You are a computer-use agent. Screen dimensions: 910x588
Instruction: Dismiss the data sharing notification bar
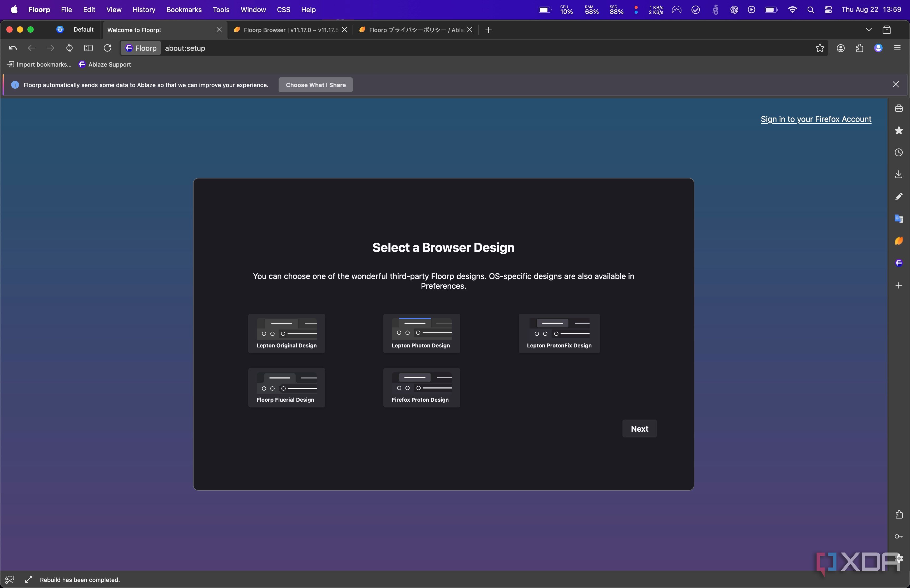point(896,84)
